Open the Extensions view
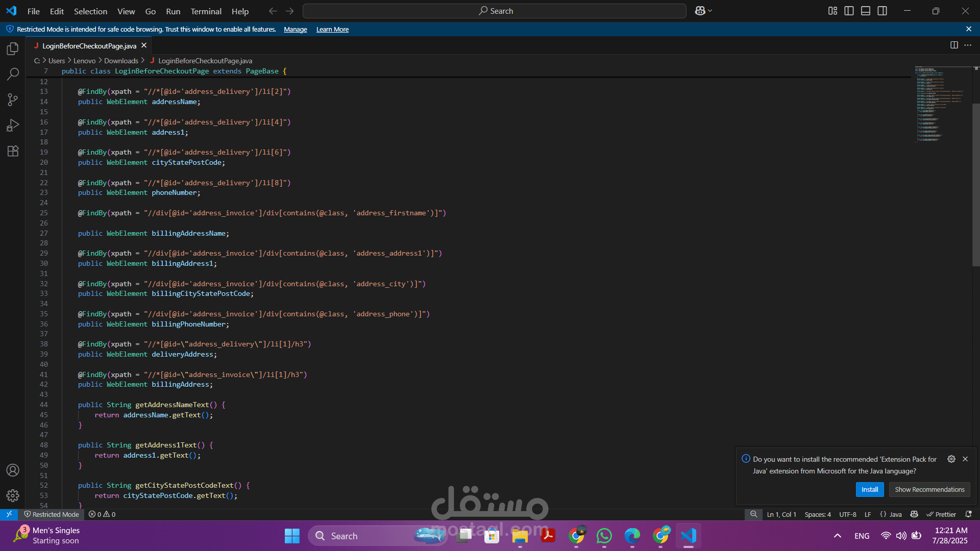The image size is (980, 551). click(x=13, y=151)
